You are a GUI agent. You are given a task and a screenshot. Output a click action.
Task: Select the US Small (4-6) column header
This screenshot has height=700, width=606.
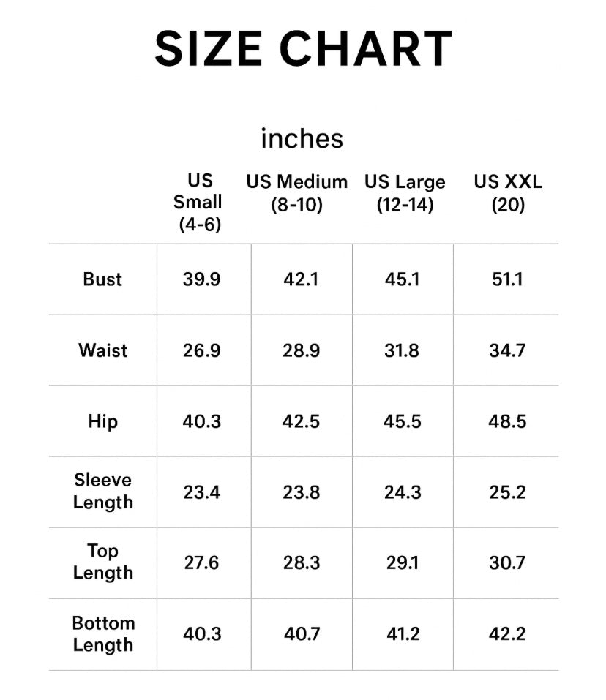pos(199,202)
